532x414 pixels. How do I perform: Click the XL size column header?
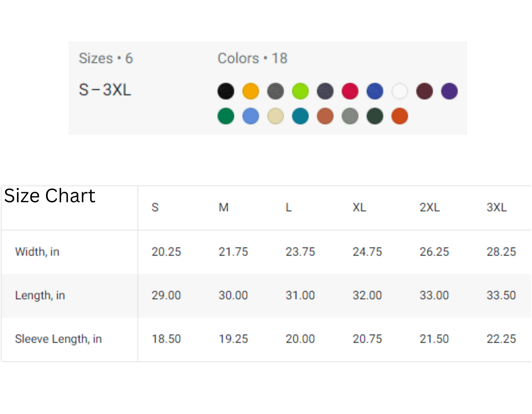359,207
